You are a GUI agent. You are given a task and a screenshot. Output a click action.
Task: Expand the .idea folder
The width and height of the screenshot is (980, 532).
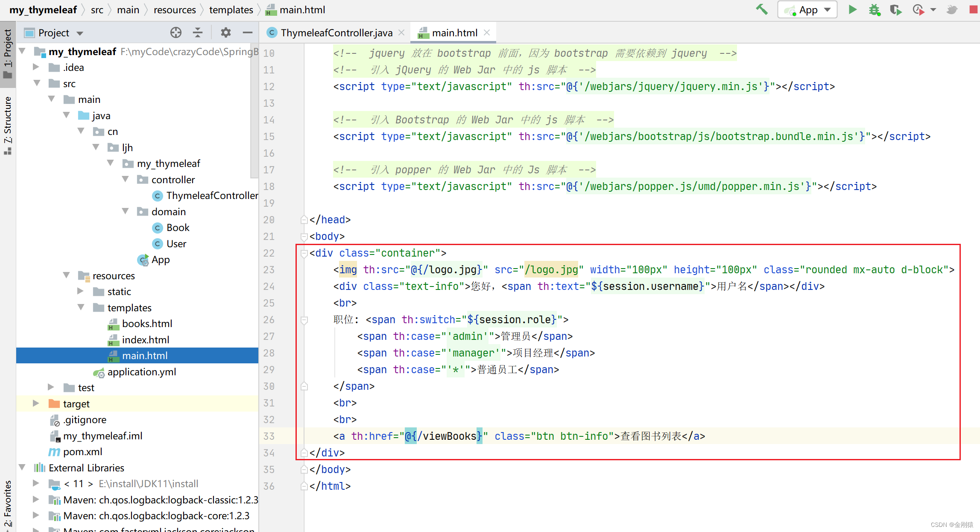(x=36, y=67)
